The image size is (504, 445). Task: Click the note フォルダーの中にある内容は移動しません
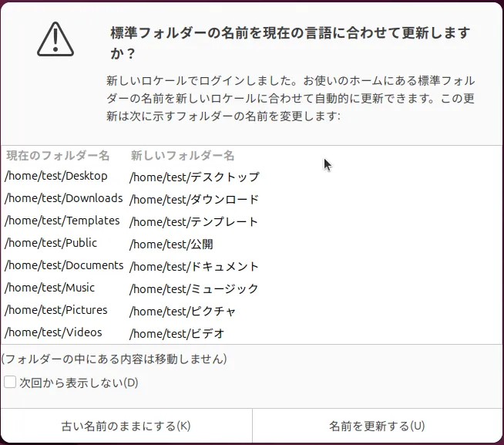pyautogui.click(x=114, y=359)
